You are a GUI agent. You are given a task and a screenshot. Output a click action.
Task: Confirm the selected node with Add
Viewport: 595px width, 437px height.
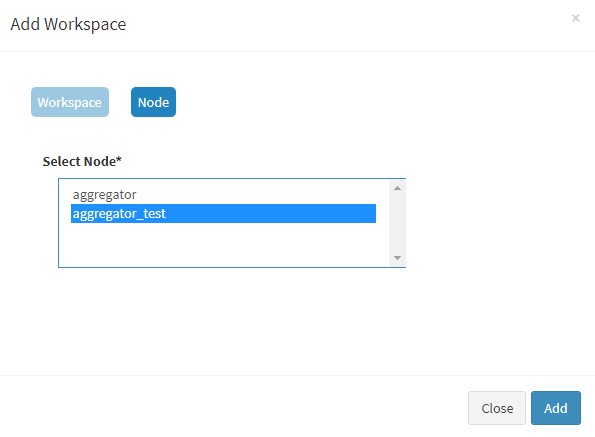[x=556, y=408]
